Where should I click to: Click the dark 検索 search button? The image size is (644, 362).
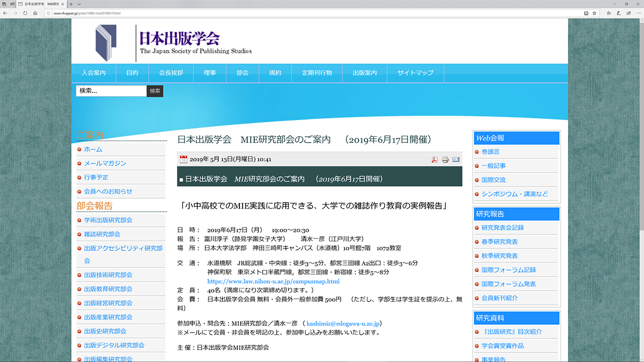click(155, 91)
